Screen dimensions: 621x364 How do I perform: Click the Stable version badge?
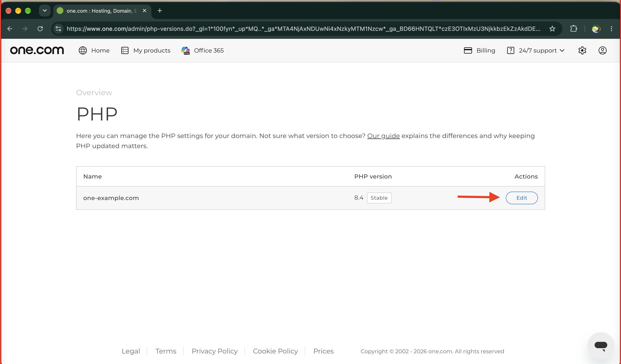379,198
